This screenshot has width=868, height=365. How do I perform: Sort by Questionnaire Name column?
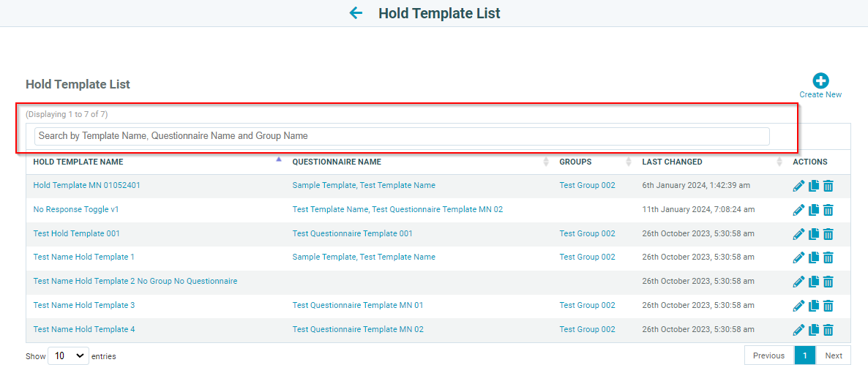[x=419, y=162]
